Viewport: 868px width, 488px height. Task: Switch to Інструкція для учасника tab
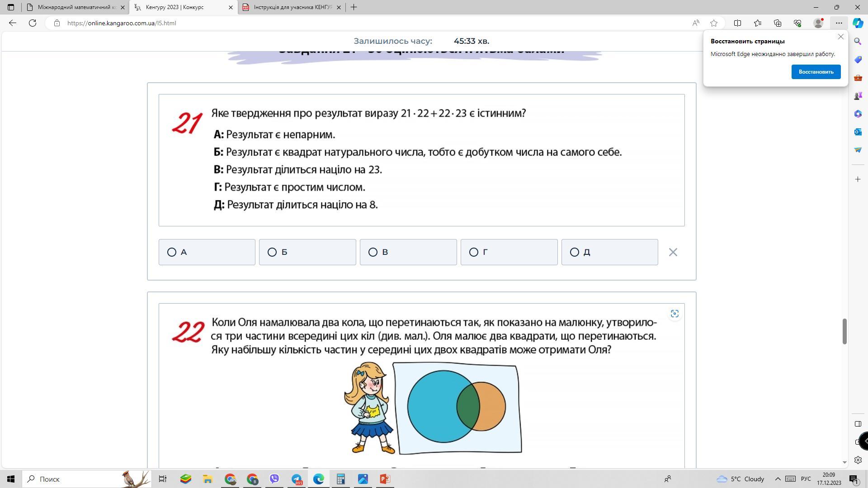click(x=292, y=7)
